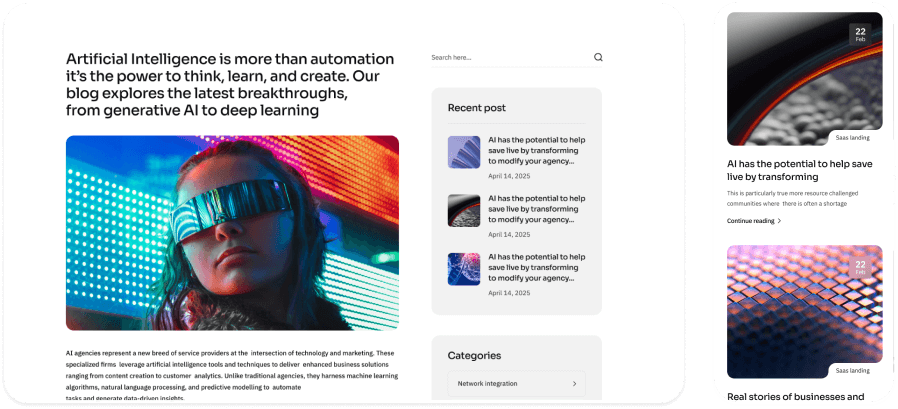
Task: Select the Saas landing tag on pink mesh card
Action: click(x=853, y=370)
